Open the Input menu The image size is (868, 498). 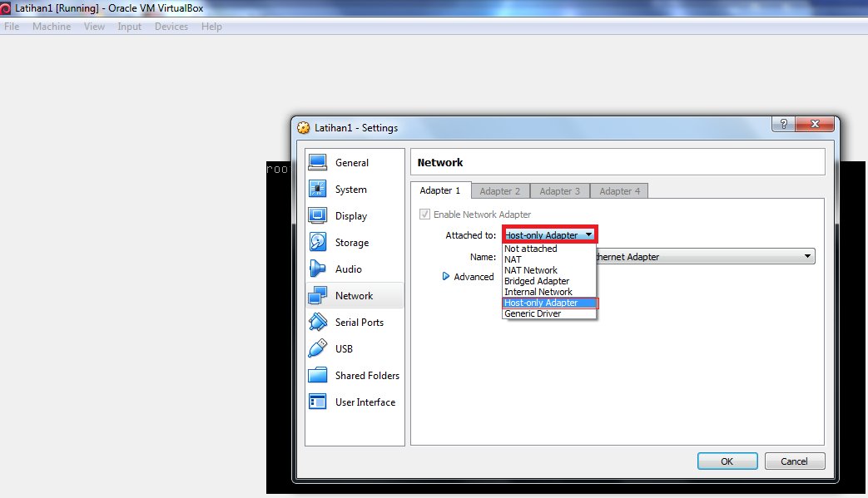point(130,27)
